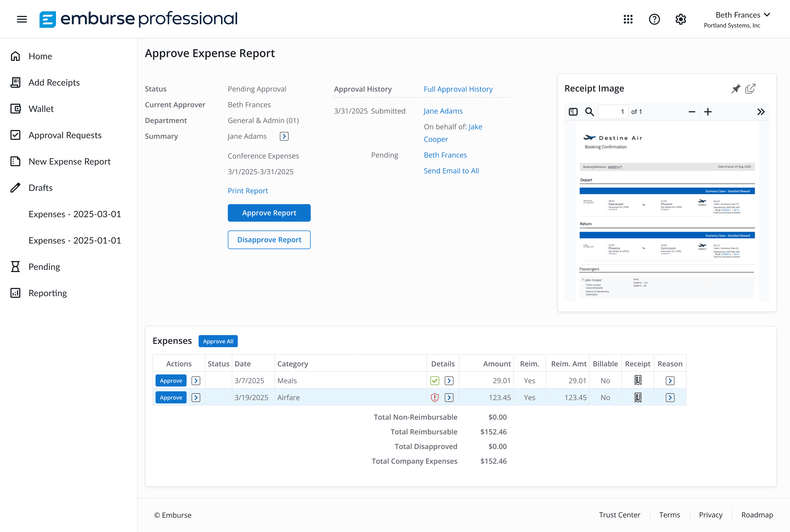Pin the Receipt Image panel

pyautogui.click(x=735, y=89)
